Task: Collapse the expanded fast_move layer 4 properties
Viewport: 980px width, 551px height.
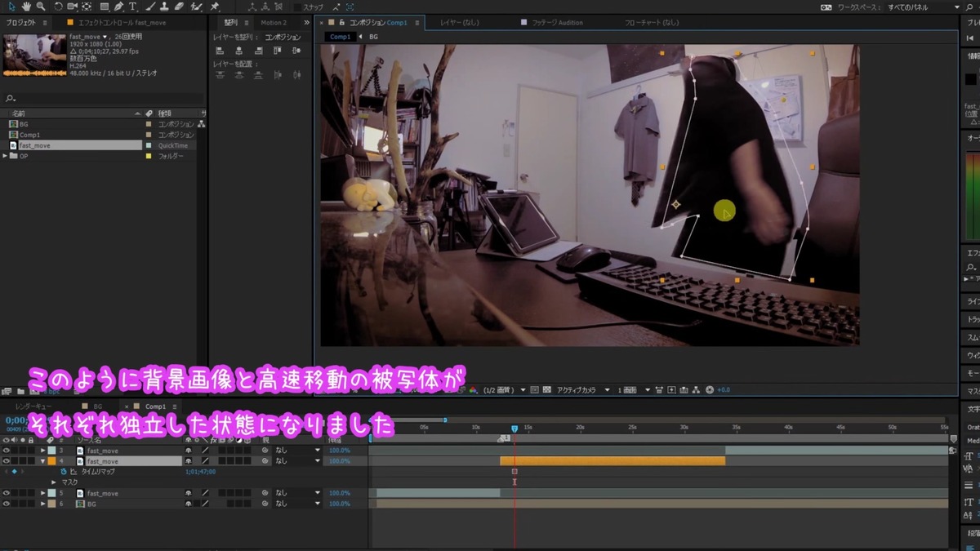Action: (x=43, y=461)
